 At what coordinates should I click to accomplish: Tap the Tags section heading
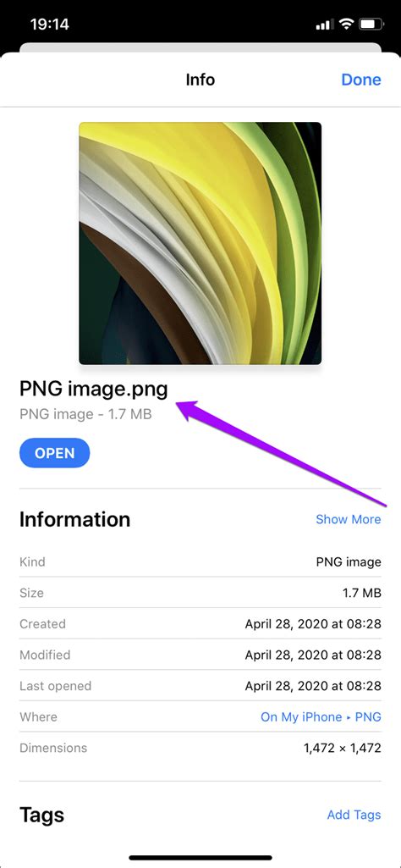tap(41, 815)
